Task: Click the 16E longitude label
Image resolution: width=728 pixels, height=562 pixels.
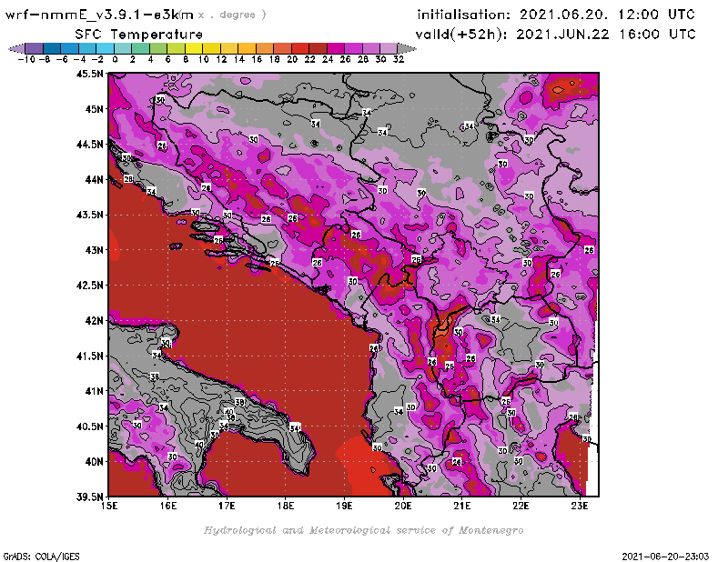Action: (x=168, y=506)
